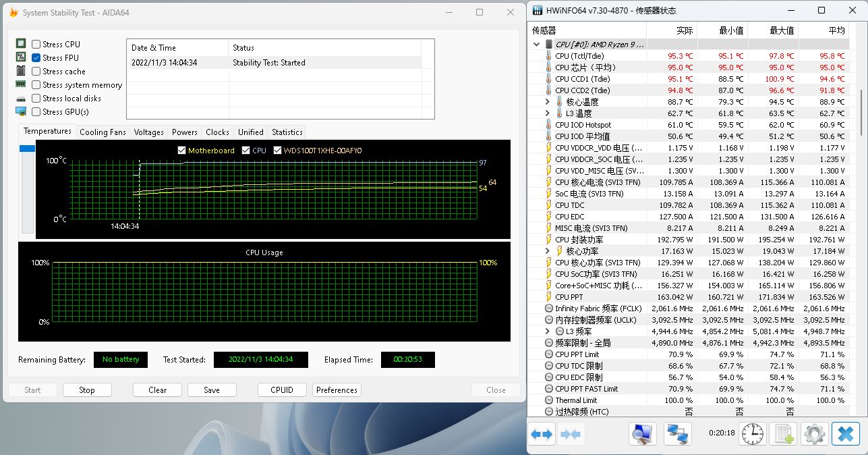Viewport: 868px width, 455px height.
Task: Click the blue slider beside temperature graph
Action: [x=27, y=149]
